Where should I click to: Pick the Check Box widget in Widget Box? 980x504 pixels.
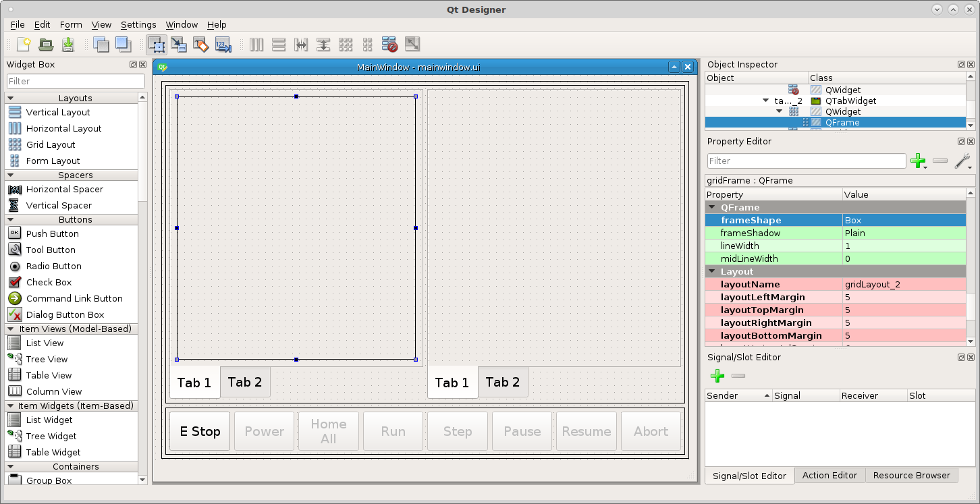[49, 282]
